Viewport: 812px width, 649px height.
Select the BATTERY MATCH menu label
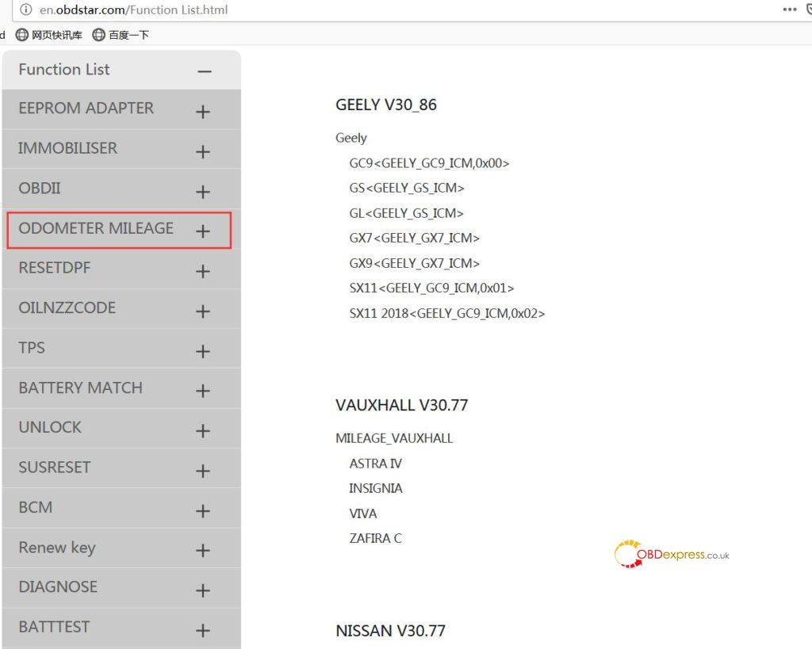(80, 387)
